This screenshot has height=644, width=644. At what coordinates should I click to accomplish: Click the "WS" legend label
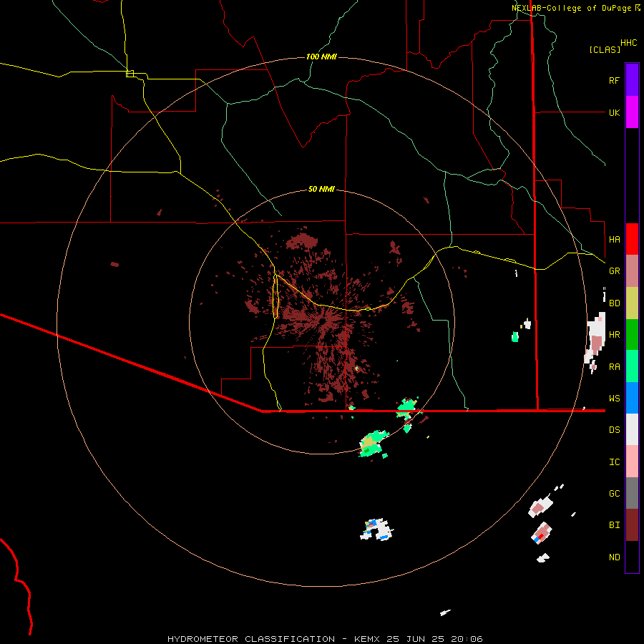pos(614,399)
